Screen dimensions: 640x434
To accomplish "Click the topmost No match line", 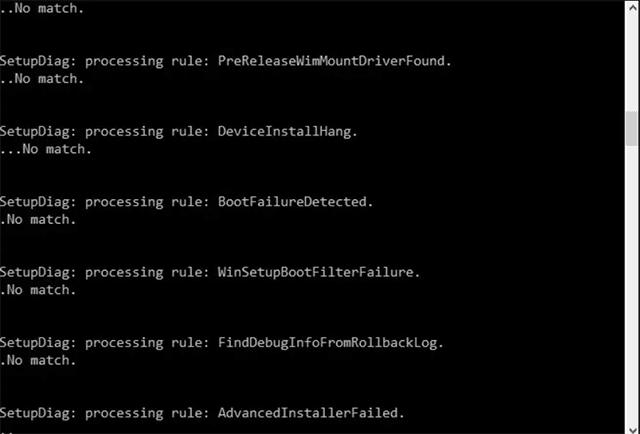I will coord(42,8).
